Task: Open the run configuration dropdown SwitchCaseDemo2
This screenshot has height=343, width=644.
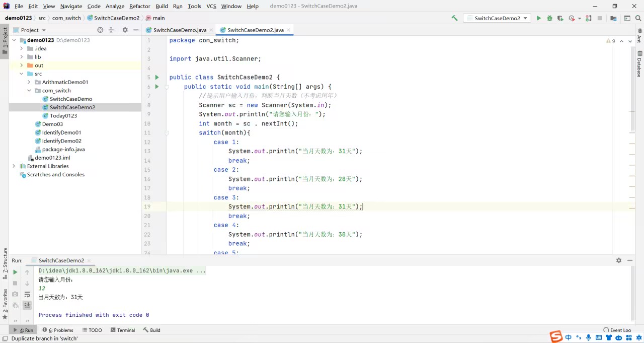Action: coord(497,18)
